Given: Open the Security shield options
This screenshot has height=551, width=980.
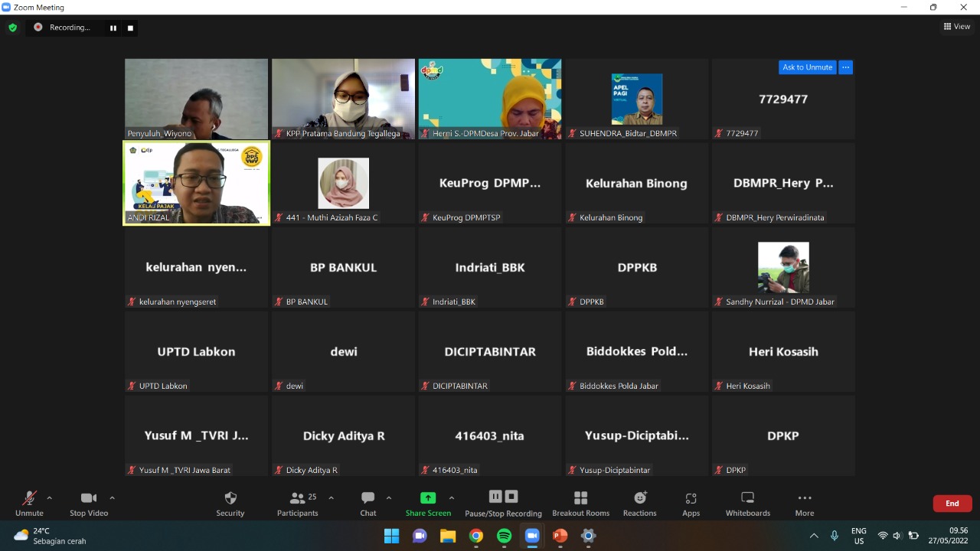Looking at the screenshot, I should (230, 503).
